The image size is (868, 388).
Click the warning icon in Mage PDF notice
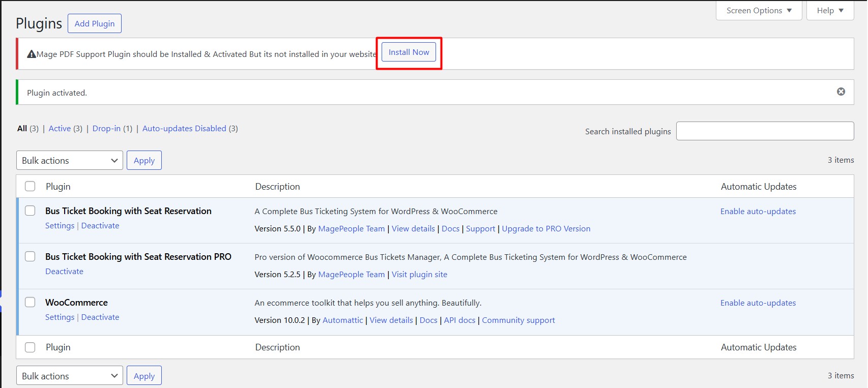coord(32,54)
